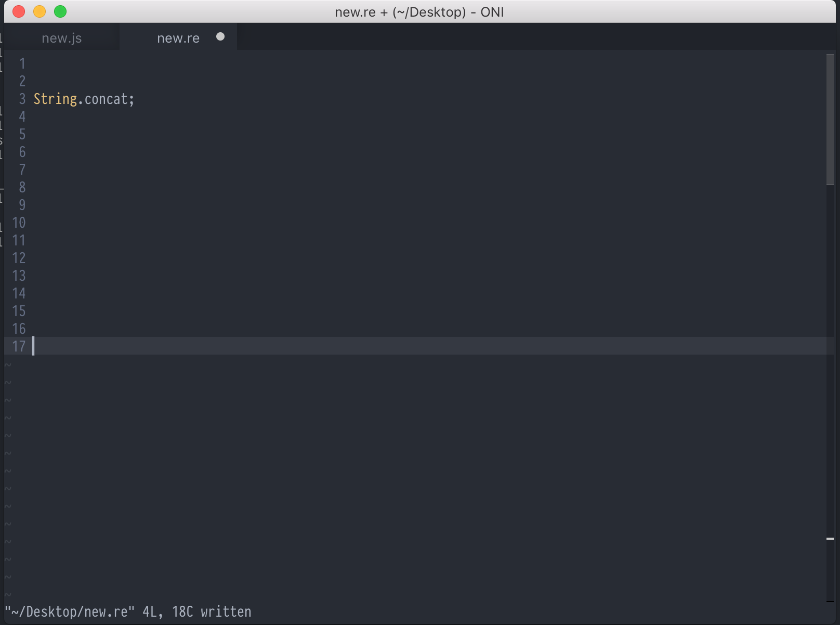Click the ONI window title bar text
Image resolution: width=840 pixels, height=625 pixels.
click(x=419, y=11)
